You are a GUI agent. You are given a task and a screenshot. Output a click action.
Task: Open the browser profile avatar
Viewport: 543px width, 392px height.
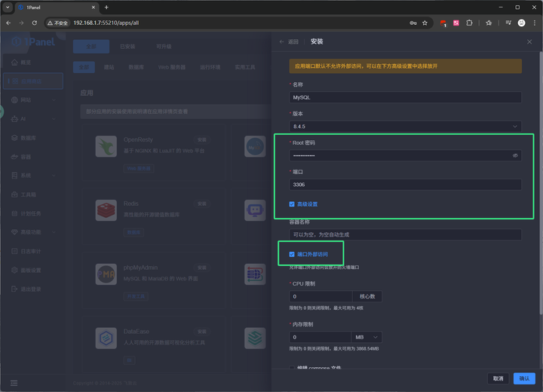pos(521,23)
